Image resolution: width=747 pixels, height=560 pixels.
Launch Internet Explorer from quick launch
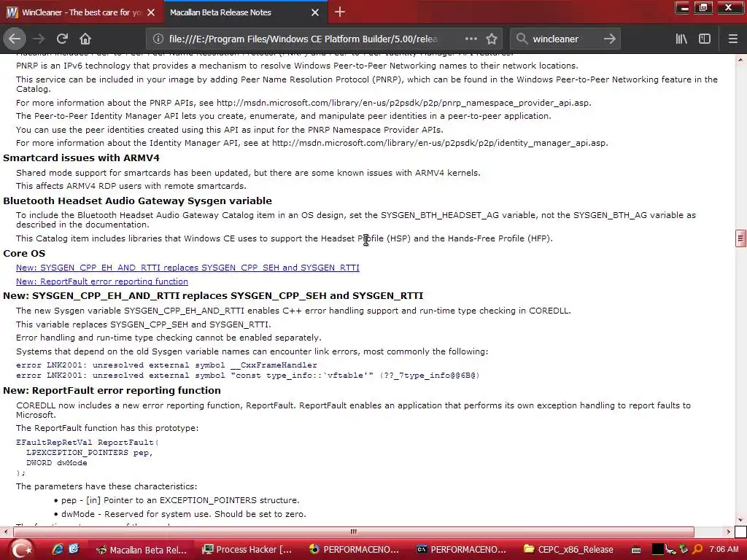(x=58, y=549)
